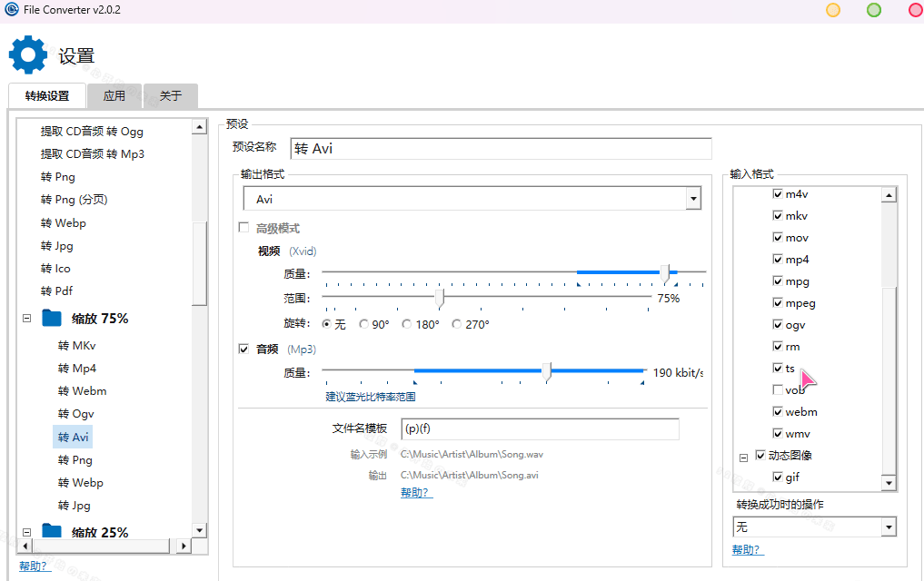The width and height of the screenshot is (924, 581).
Task: Click the 预设名称 text field
Action: click(501, 149)
